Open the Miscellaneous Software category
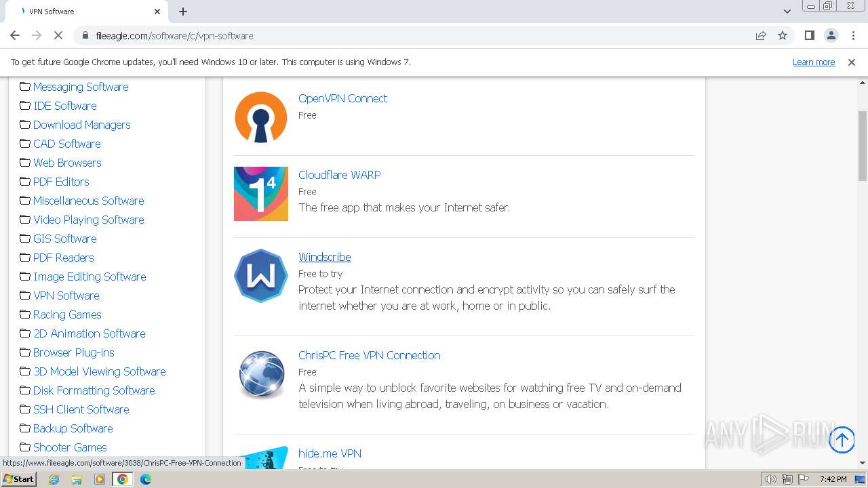The image size is (868, 488). point(89,201)
